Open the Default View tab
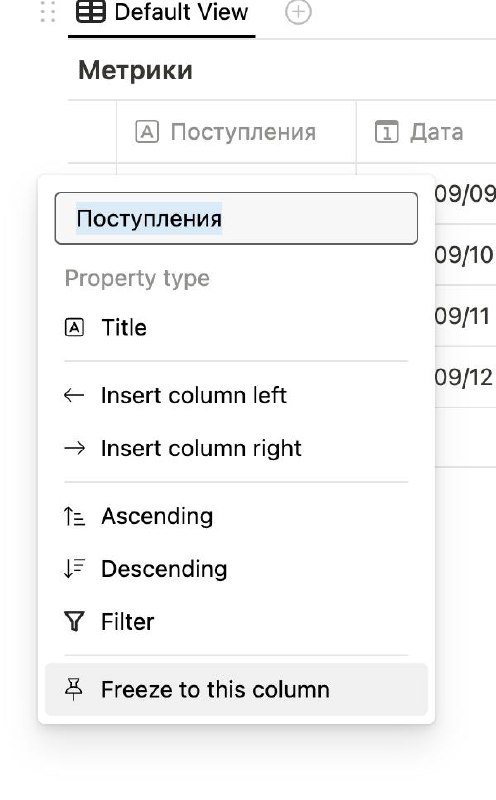 (x=162, y=12)
